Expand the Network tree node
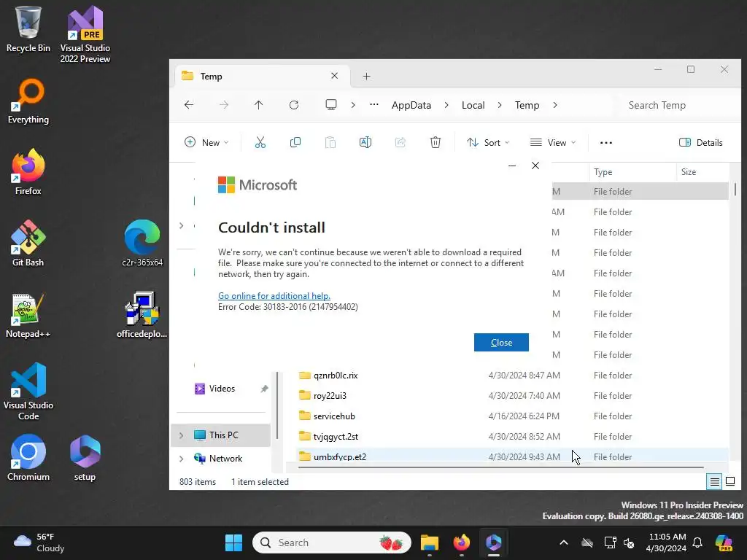 [x=181, y=459]
